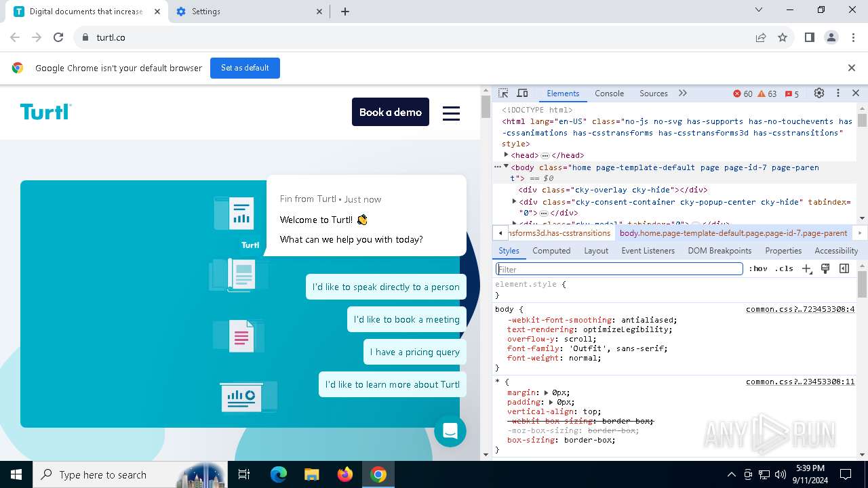Click Set as default browser button

[245, 68]
